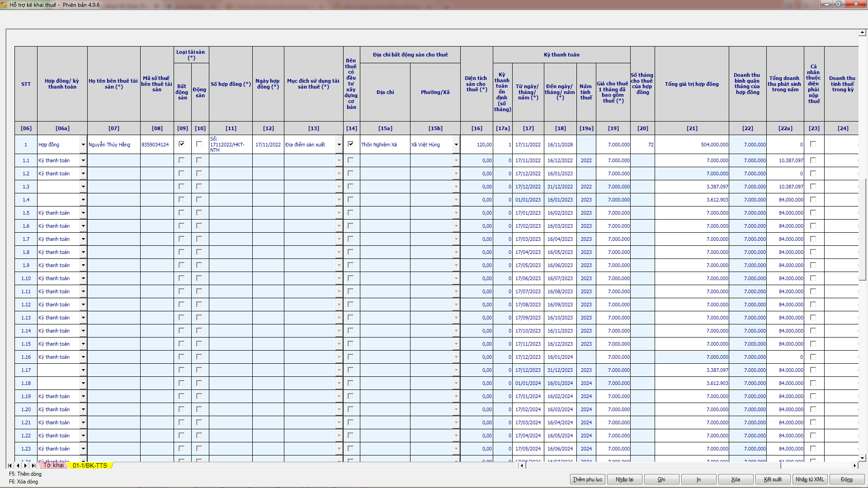
Task: Click horizontal scrollbar left arrow
Action: coord(522,465)
